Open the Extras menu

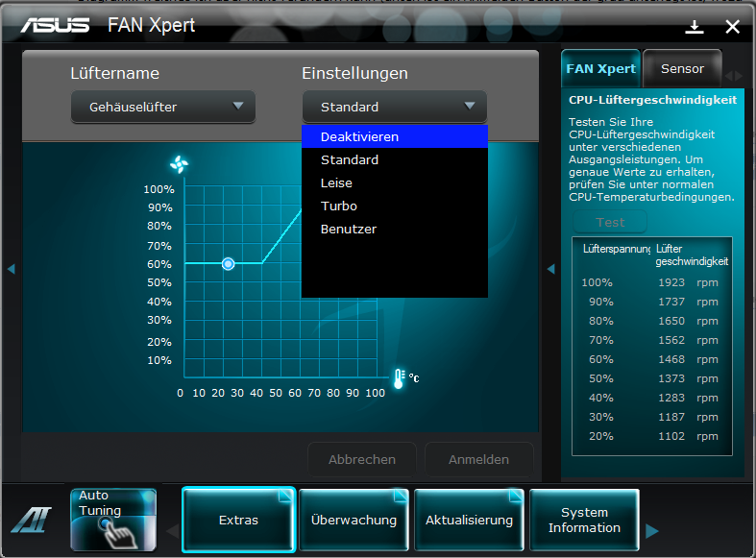[238, 520]
